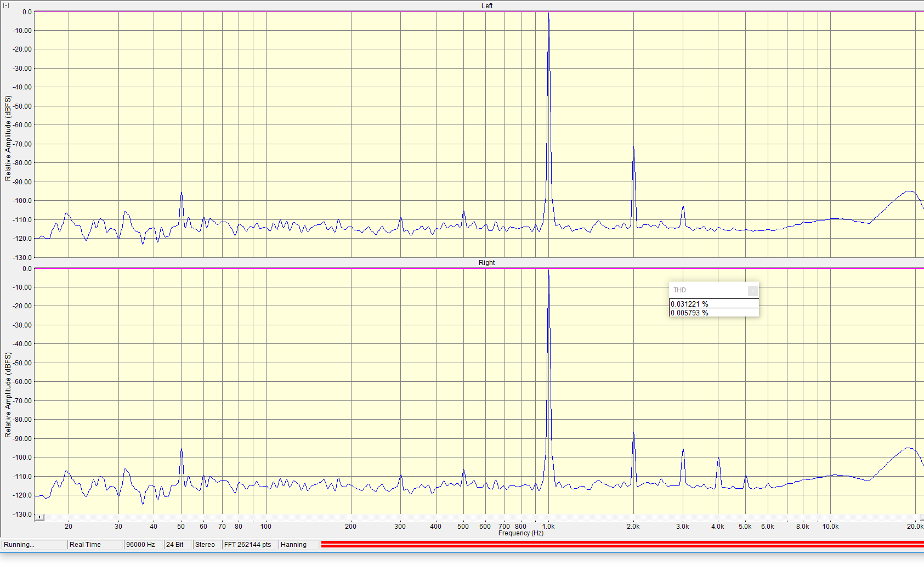Open the FFT 262144 pts size field
Image resolution: width=924 pixels, height=565 pixels.
click(250, 545)
